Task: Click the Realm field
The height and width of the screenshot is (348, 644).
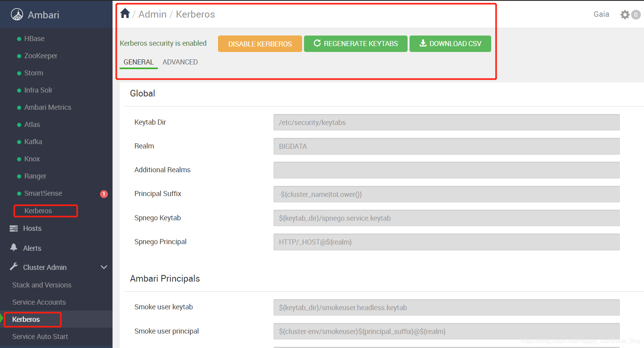Action: click(447, 146)
